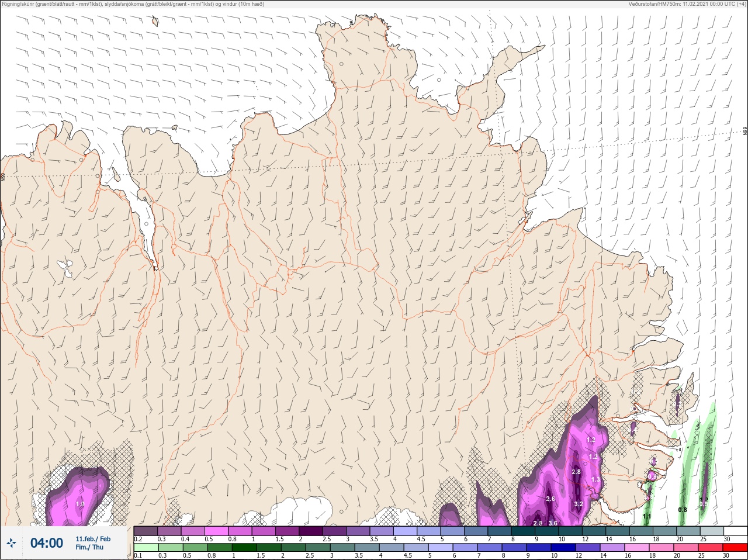748x560 pixels.
Task: Select snow scale swatch between 8 and 9
Action: [x=523, y=531]
